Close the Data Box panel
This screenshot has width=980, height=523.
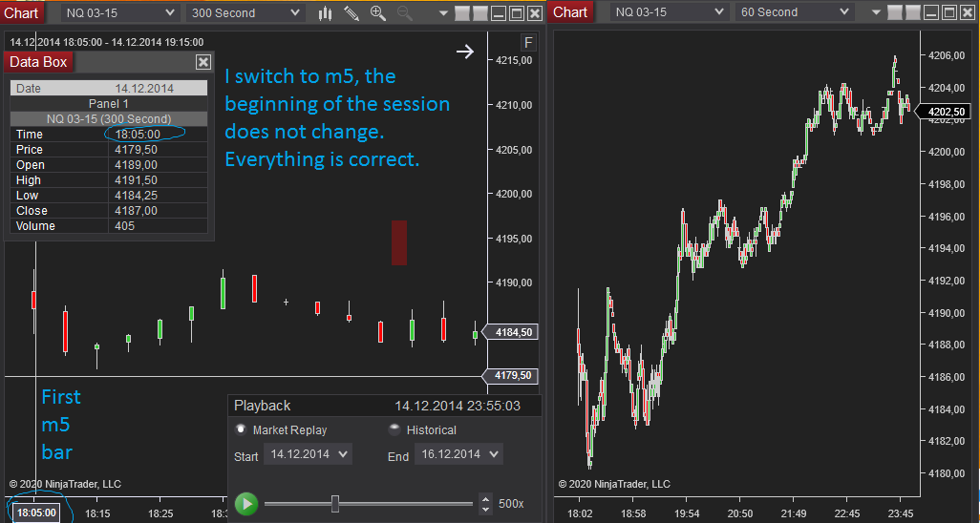coord(202,61)
